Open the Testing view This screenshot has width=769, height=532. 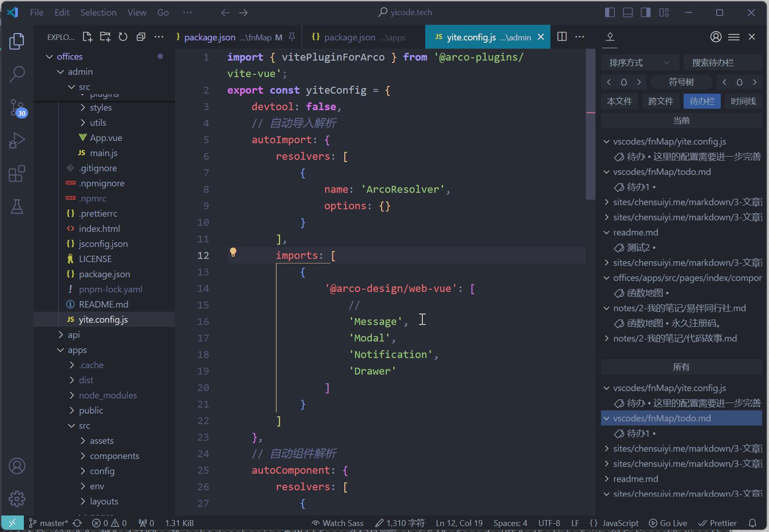coord(17,207)
